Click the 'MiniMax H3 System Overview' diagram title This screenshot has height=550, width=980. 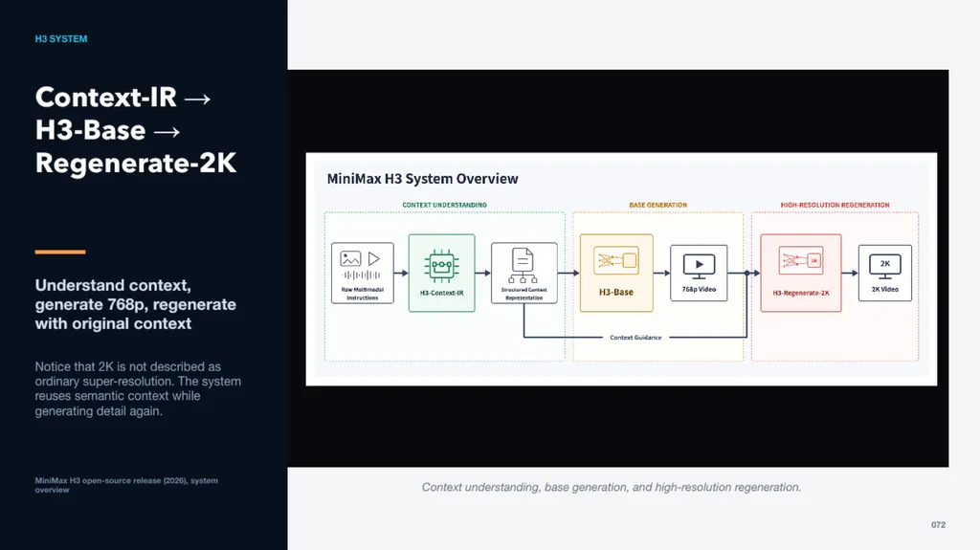point(422,179)
